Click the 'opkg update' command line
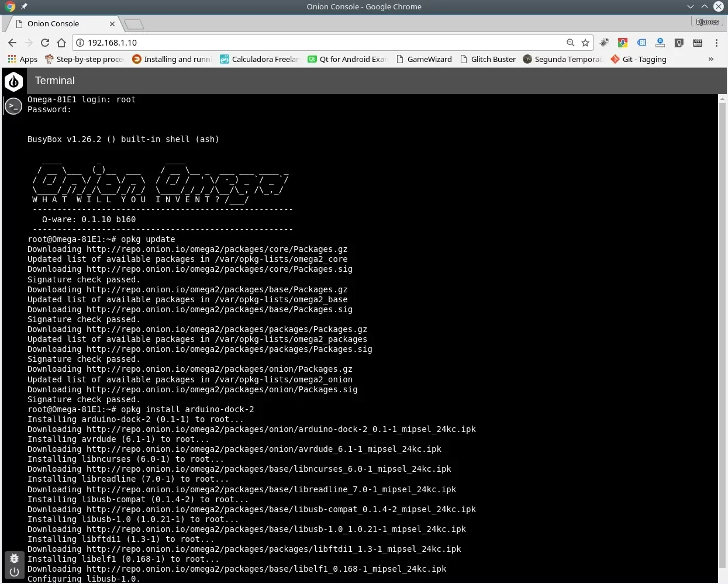728x584 pixels. point(101,239)
